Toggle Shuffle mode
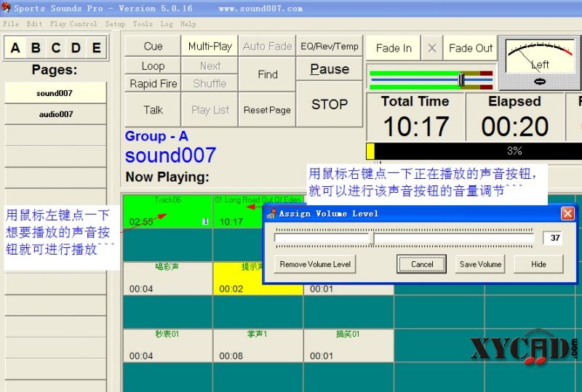The image size is (582, 392). click(x=210, y=84)
